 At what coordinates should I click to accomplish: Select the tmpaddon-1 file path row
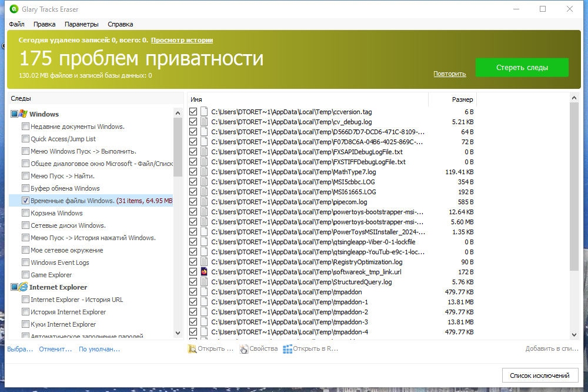290,302
